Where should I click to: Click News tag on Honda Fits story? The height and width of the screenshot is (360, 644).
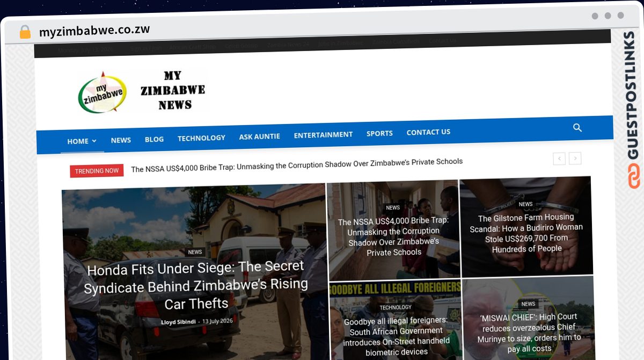point(195,252)
